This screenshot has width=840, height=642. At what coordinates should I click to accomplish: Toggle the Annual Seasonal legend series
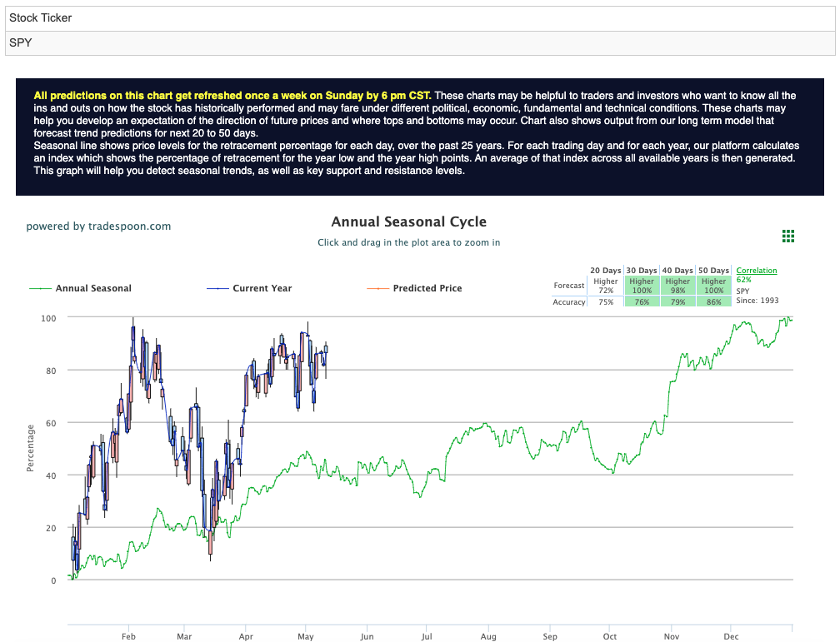[93, 288]
